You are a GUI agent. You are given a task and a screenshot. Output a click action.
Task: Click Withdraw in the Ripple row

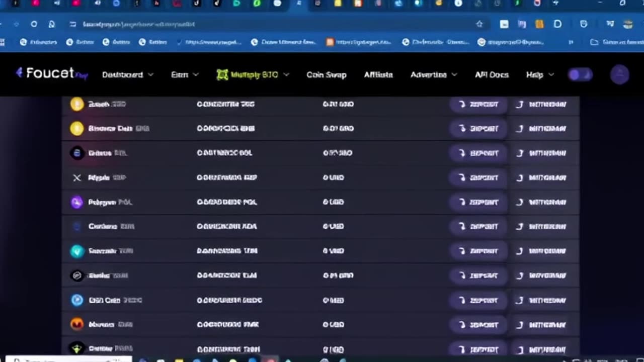pyautogui.click(x=541, y=177)
